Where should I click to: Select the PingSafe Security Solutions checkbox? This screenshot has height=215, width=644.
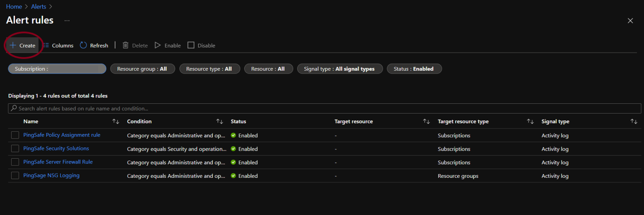click(x=15, y=148)
